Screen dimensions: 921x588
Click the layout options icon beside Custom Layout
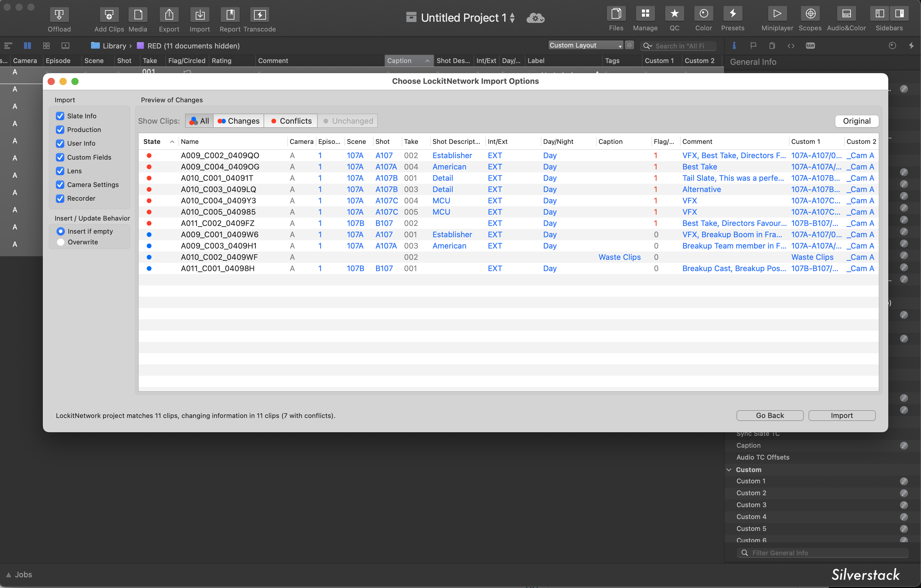[x=629, y=45]
